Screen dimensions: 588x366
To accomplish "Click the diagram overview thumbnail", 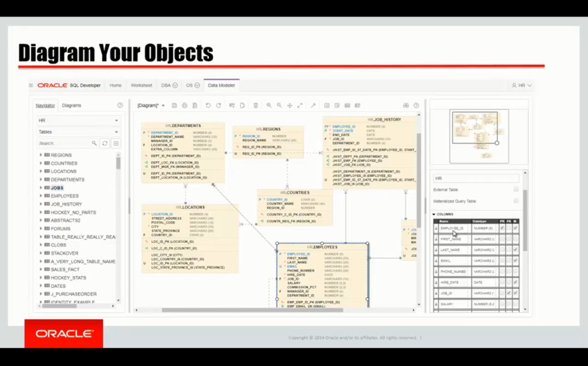I will tap(479, 137).
